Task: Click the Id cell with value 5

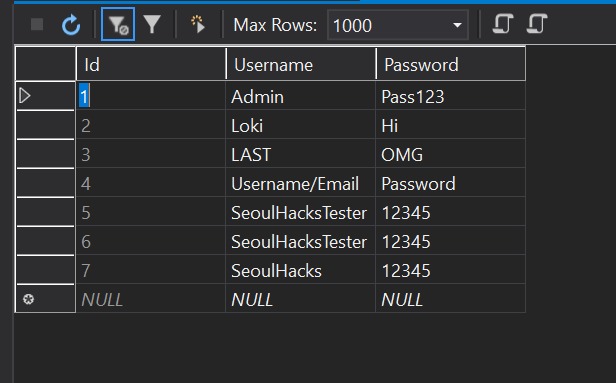Action: (x=151, y=212)
